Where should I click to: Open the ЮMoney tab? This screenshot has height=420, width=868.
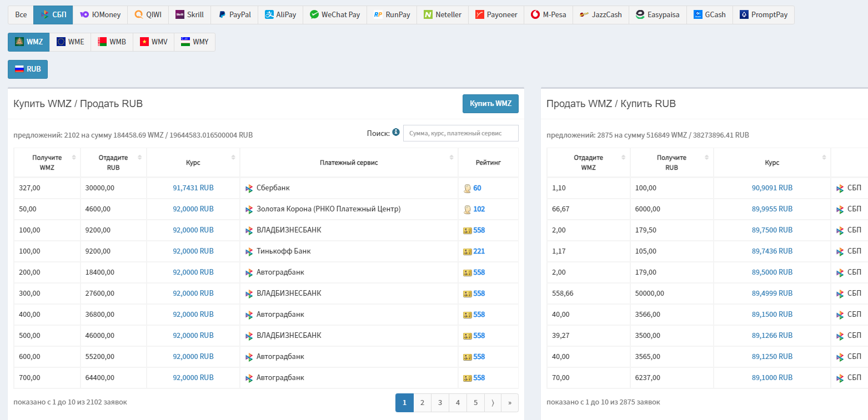[100, 15]
